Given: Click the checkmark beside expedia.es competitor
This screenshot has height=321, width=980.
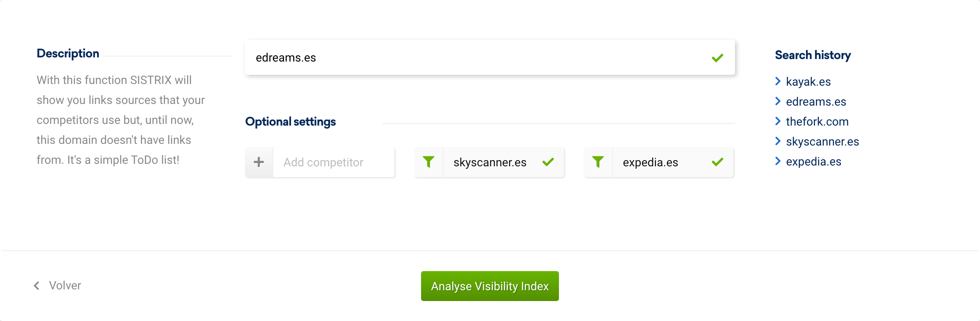Looking at the screenshot, I should click(x=718, y=162).
